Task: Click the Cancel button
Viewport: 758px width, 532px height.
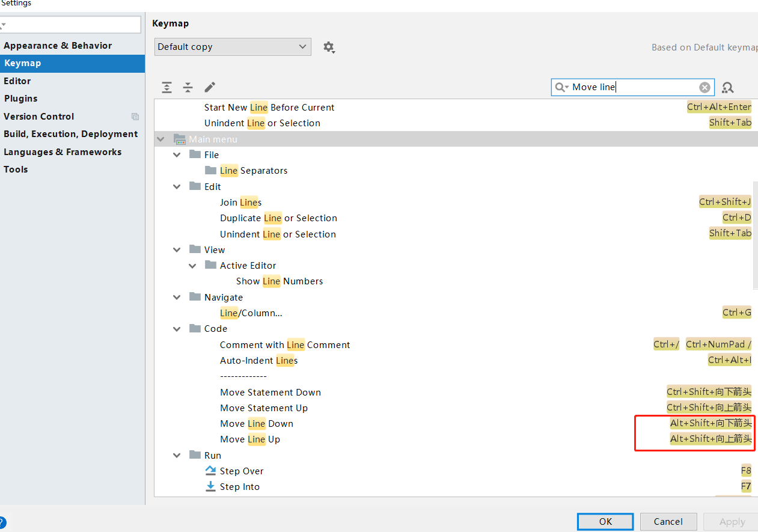Action: [668, 522]
